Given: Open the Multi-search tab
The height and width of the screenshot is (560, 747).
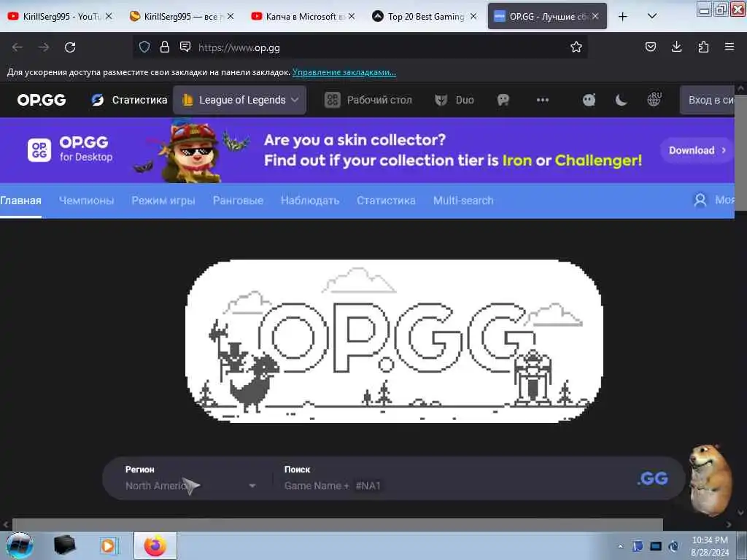Looking at the screenshot, I should point(463,201).
